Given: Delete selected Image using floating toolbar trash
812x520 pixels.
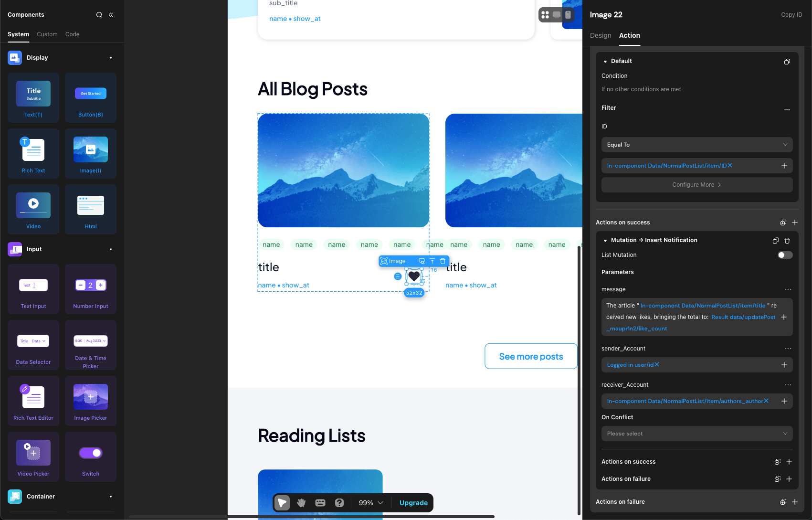Looking at the screenshot, I should (x=443, y=261).
